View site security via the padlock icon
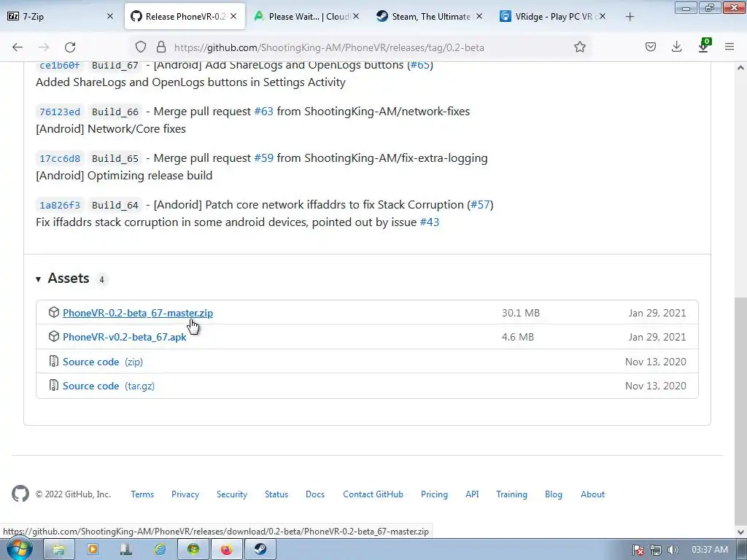This screenshot has width=747, height=560. 161,47
